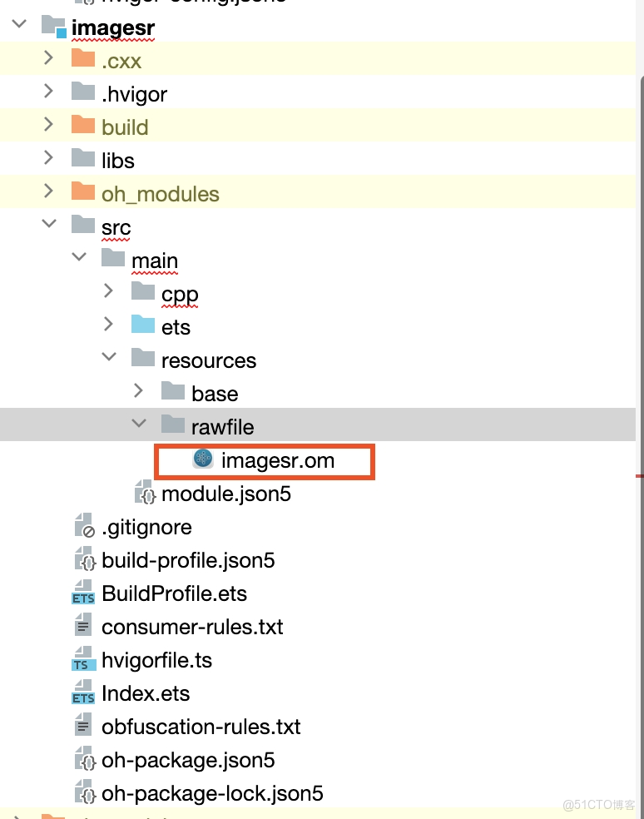This screenshot has height=819, width=644.
Task: Select Index.ets in the project tree
Action: 146,693
